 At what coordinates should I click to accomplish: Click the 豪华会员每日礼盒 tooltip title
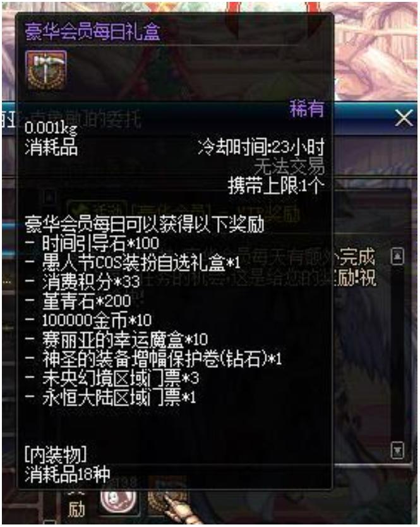point(92,32)
